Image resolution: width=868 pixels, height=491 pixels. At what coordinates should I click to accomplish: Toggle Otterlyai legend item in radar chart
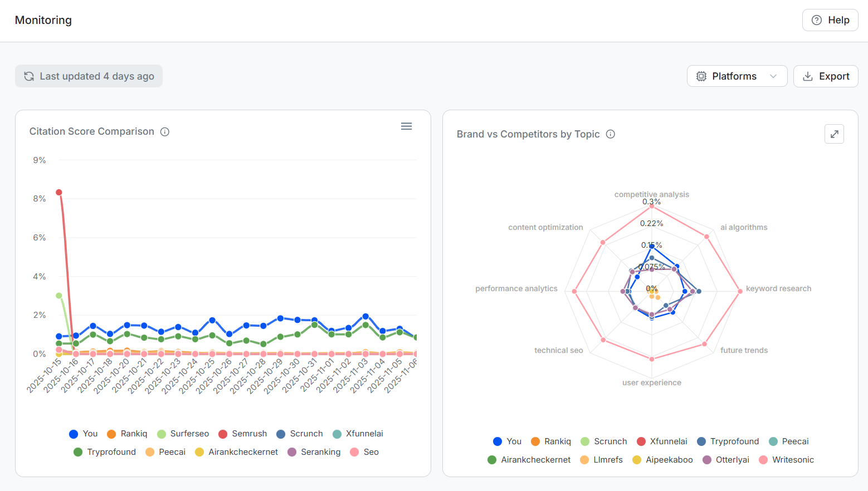pos(726,460)
